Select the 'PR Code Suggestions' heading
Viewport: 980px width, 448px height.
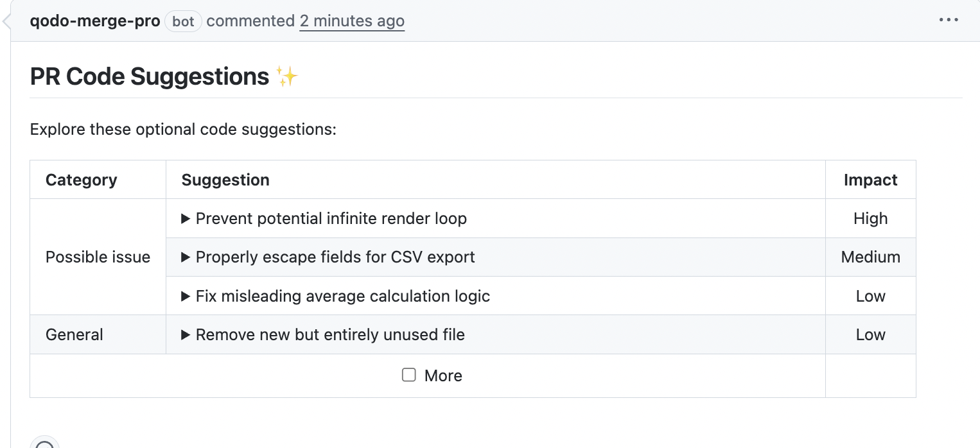[x=149, y=76]
